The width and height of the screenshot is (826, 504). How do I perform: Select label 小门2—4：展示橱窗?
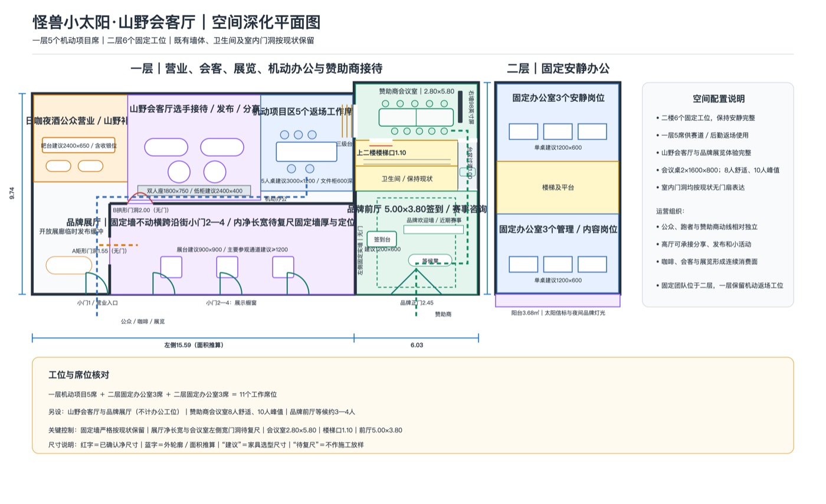tap(231, 303)
